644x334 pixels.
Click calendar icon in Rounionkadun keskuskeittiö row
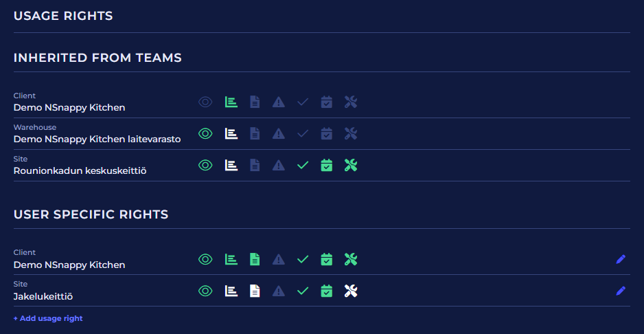(x=327, y=165)
